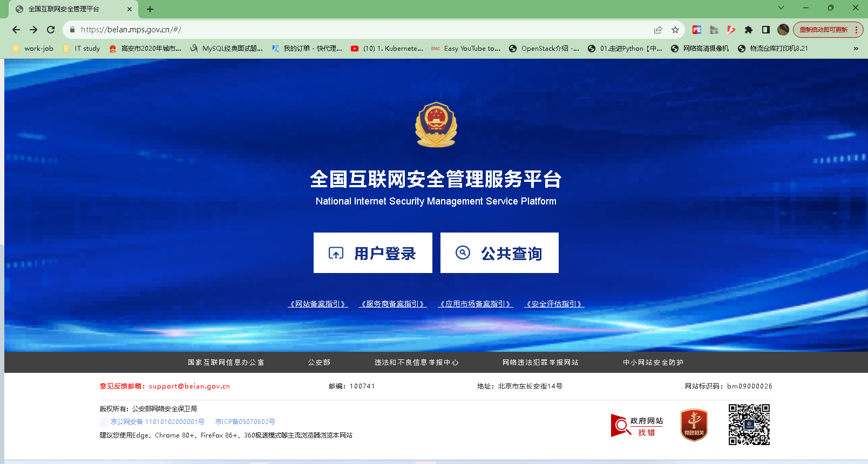This screenshot has height=464, width=868.
Task: Open the MySQL经典面试题 bookmark
Action: click(x=226, y=49)
